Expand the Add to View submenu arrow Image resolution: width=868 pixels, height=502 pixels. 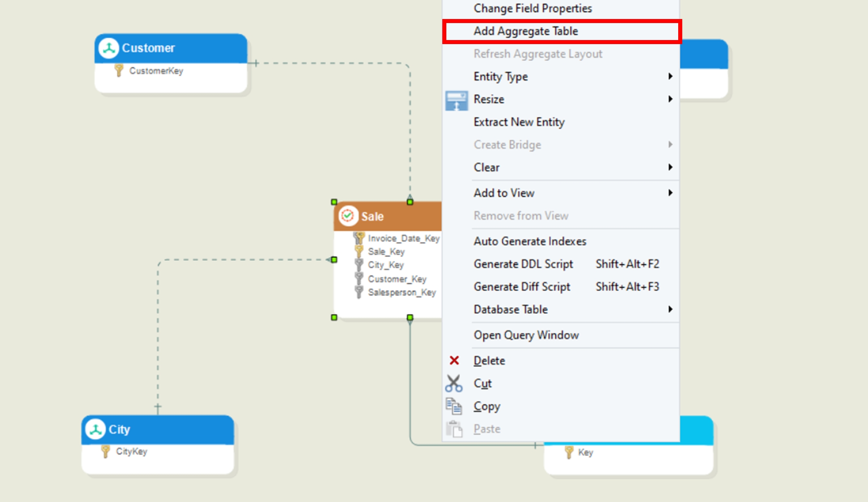tap(670, 193)
